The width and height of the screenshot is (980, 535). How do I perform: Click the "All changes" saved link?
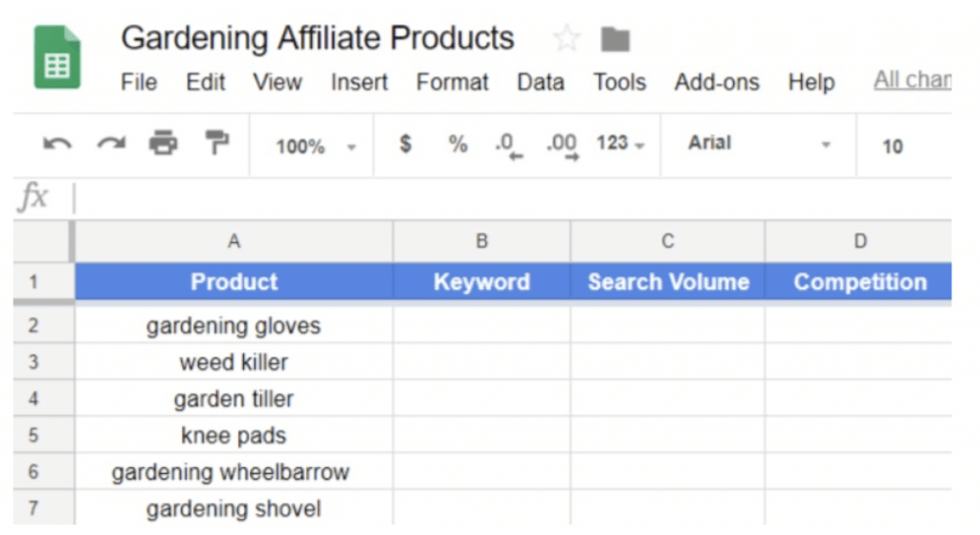[x=912, y=80]
